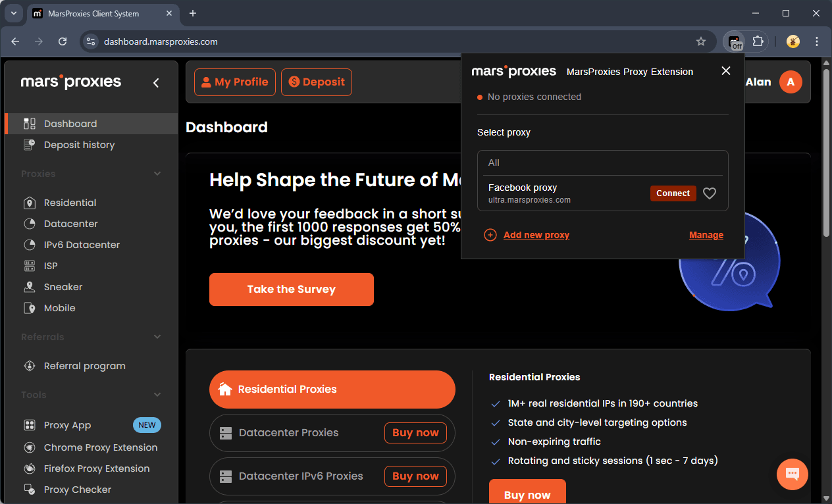832x504 pixels.
Task: Open the live chat support bubble
Action: pyautogui.click(x=792, y=474)
